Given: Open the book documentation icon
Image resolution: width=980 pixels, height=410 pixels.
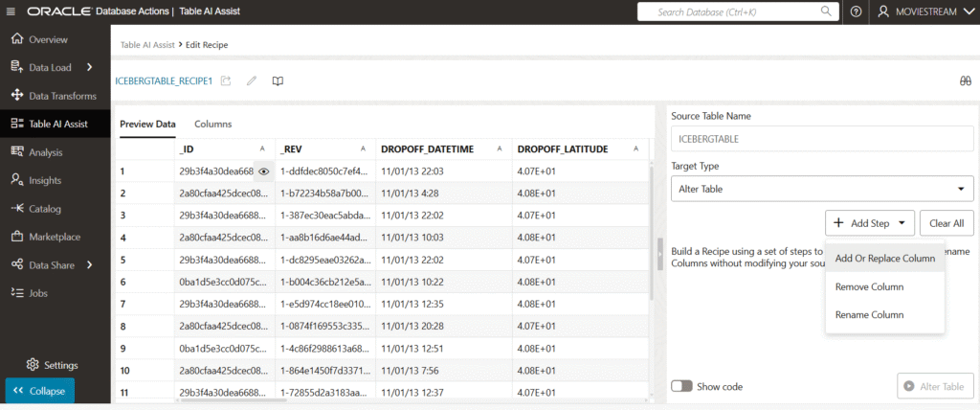Looking at the screenshot, I should [278, 81].
